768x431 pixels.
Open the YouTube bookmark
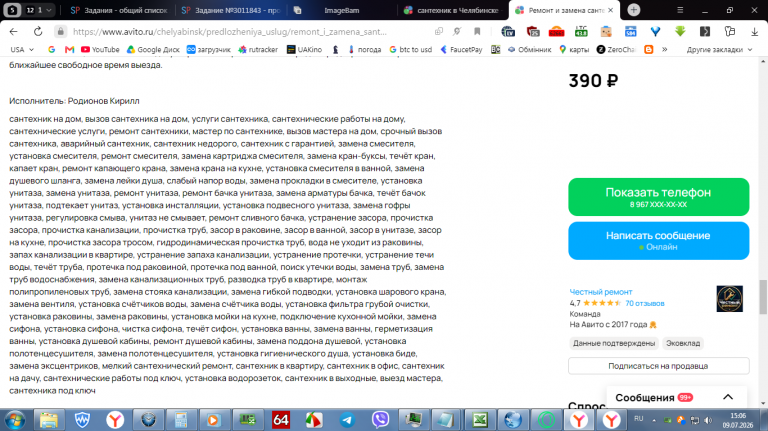[x=100, y=49]
